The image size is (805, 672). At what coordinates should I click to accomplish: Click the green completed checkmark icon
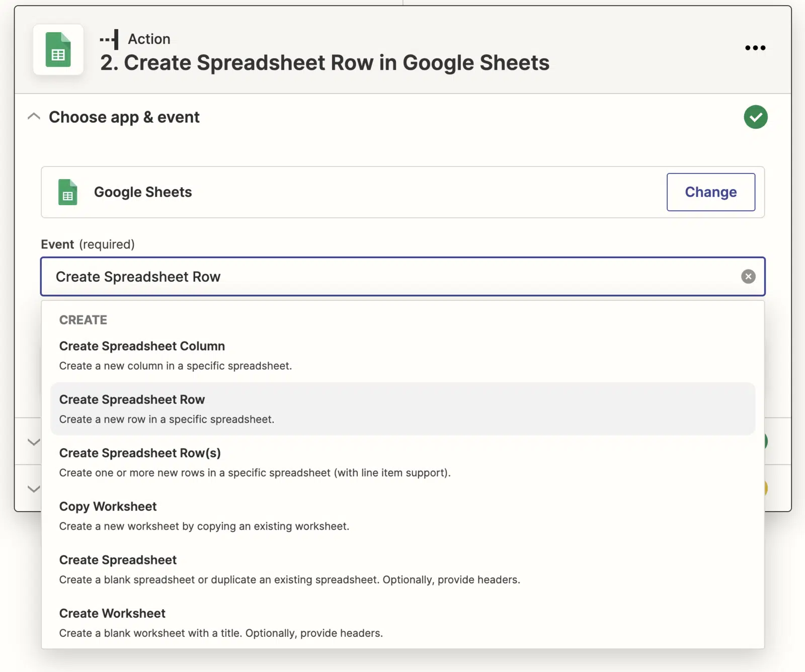[x=756, y=117]
